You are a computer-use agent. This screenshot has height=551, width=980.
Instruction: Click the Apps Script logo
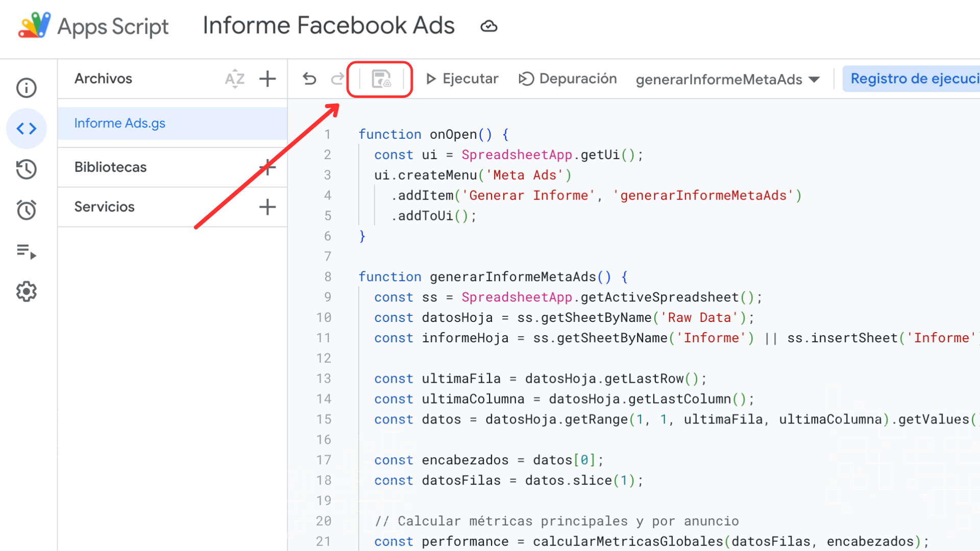pyautogui.click(x=34, y=26)
